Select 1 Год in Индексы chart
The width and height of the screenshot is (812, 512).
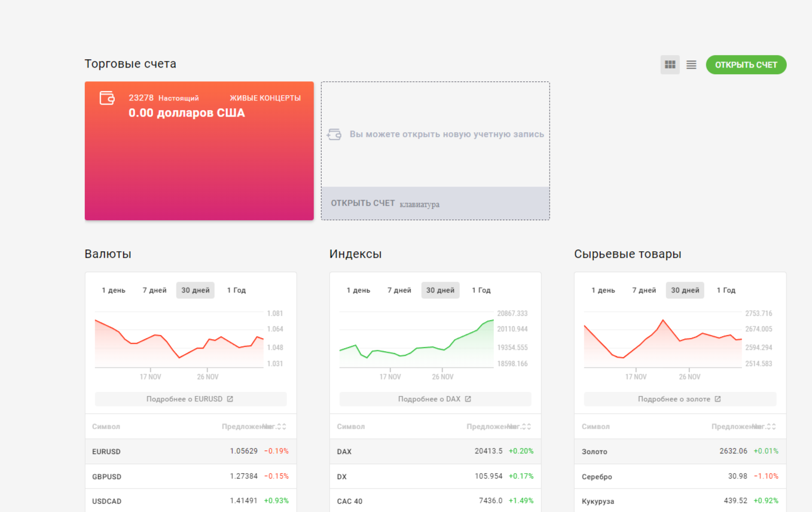[481, 290]
